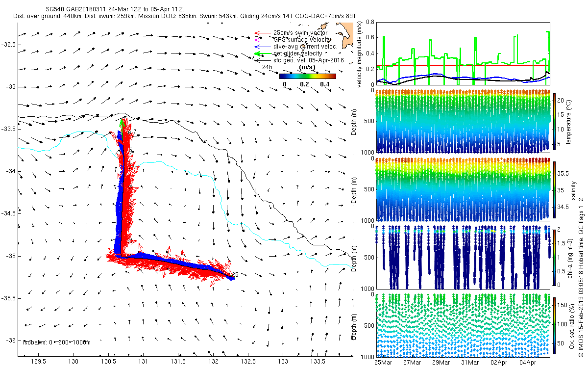Click the '131.5' longitude tick label

coord(178,362)
